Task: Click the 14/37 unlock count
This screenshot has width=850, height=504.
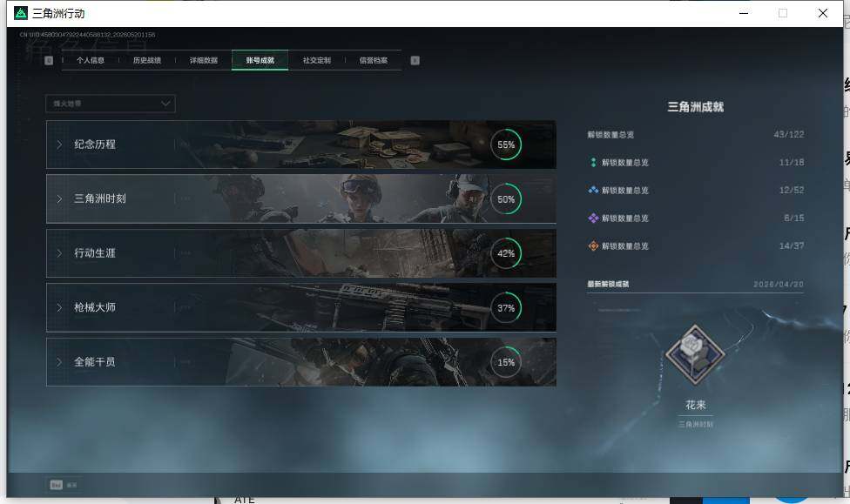Action: pos(792,245)
